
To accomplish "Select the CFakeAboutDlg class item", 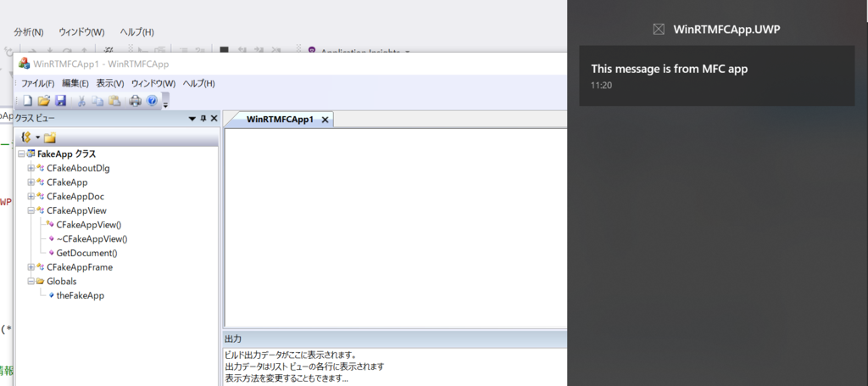I will pos(78,168).
